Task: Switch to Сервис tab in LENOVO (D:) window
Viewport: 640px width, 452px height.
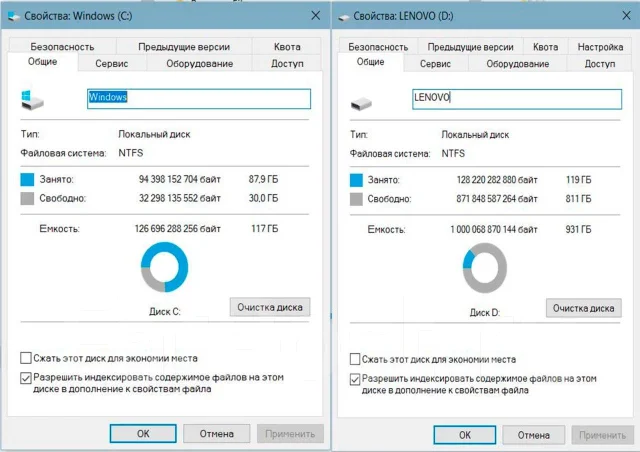Action: 436,64
